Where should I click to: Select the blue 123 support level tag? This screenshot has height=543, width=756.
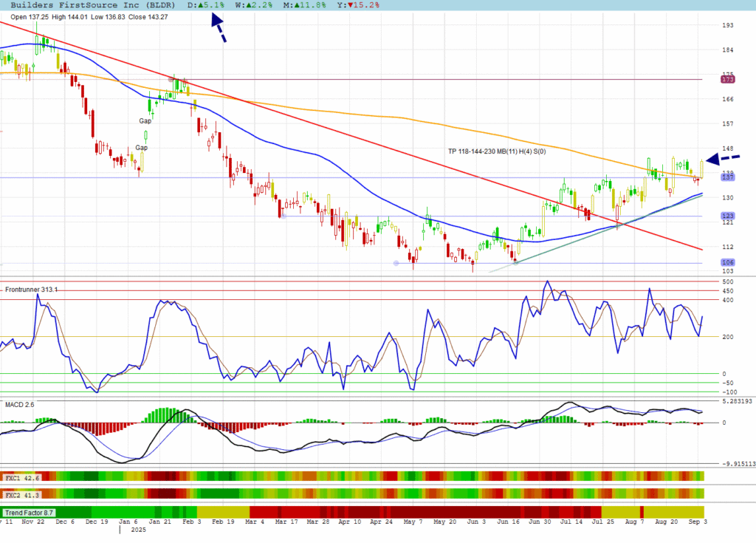727,216
